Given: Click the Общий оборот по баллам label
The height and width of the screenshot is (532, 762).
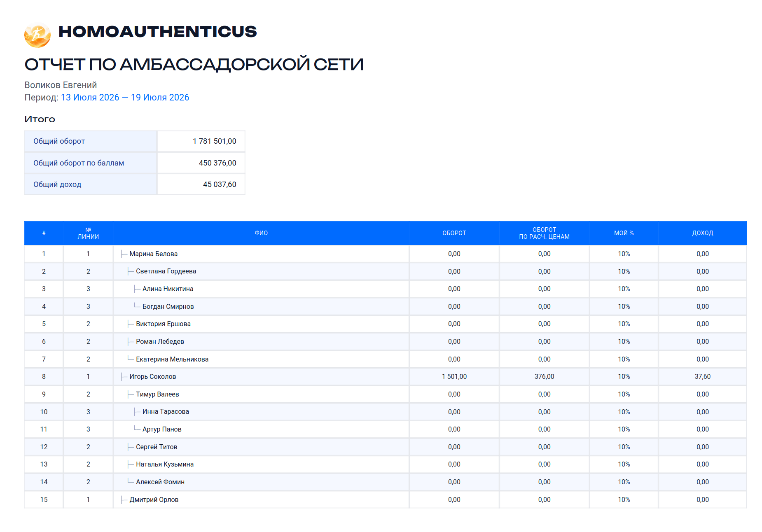Looking at the screenshot, I should pos(79,163).
